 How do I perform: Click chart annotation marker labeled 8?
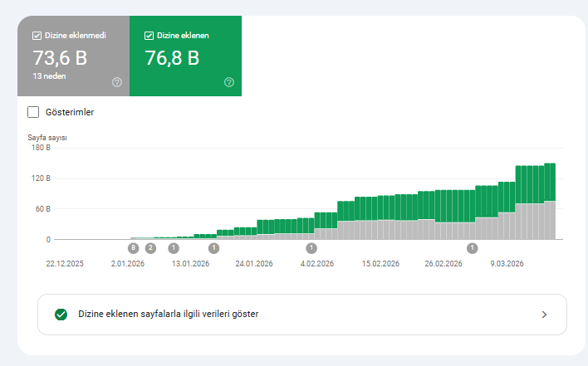pyautogui.click(x=133, y=248)
